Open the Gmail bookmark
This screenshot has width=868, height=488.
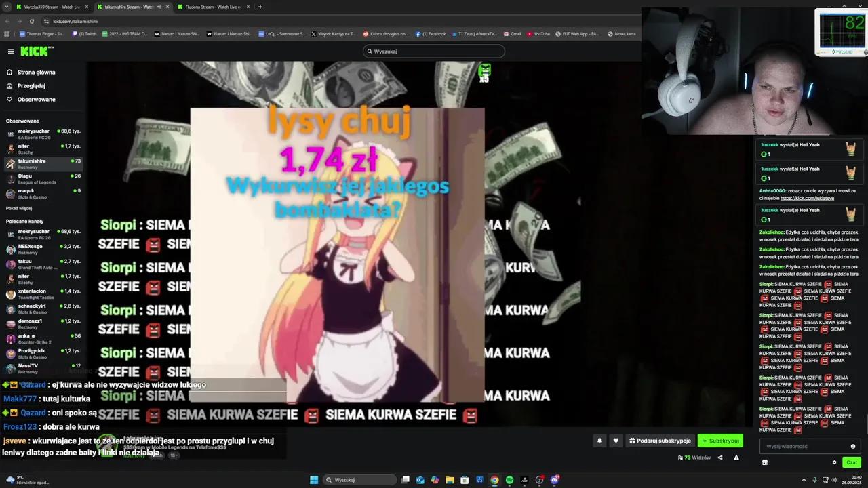pos(513,33)
